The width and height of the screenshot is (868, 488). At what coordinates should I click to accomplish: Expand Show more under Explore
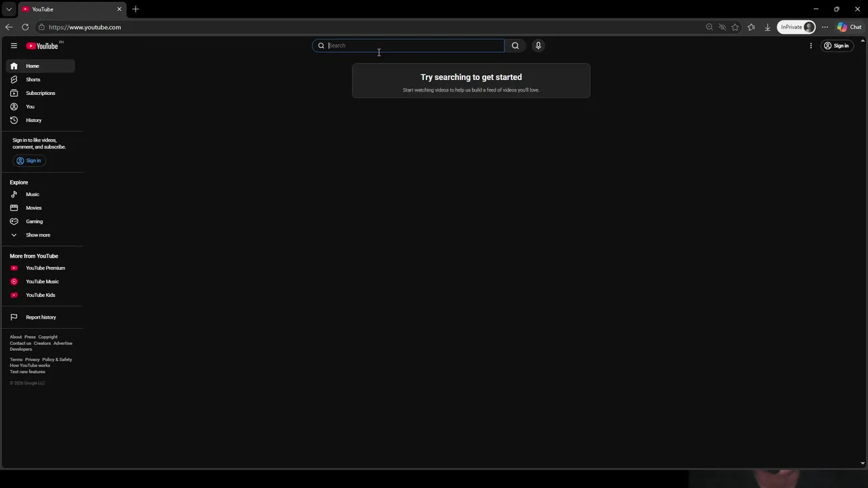pos(41,235)
